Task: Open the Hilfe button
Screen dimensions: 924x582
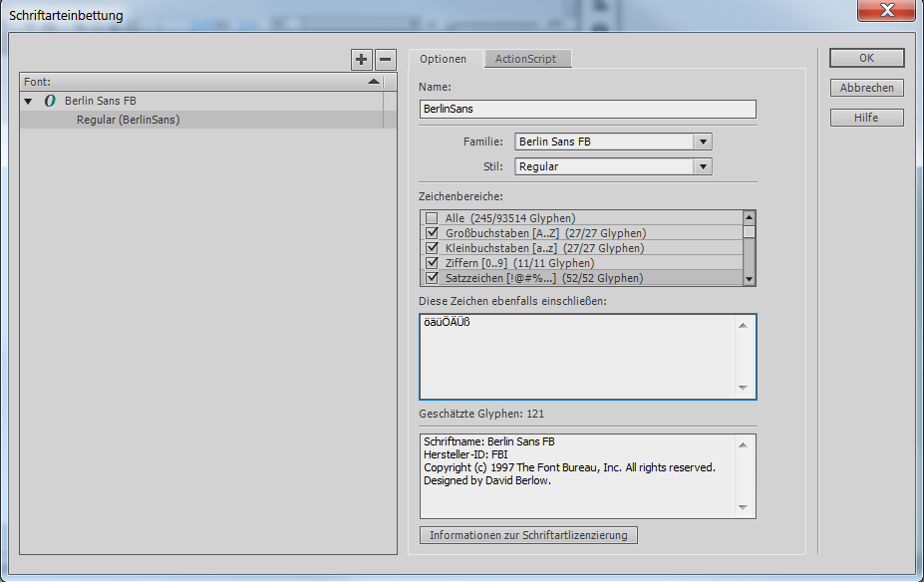Action: click(x=867, y=118)
